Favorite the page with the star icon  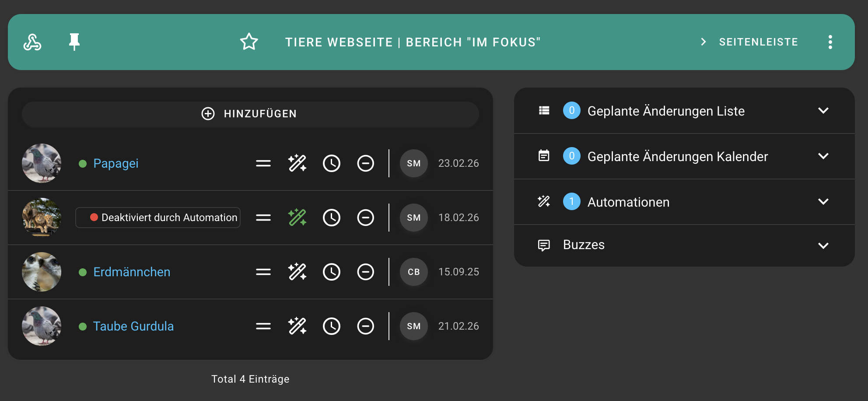tap(249, 42)
